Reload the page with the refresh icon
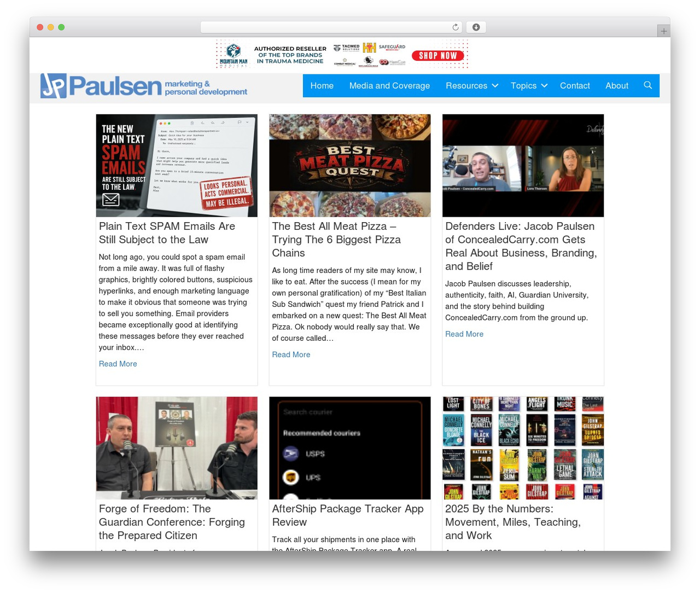700x593 pixels. [x=455, y=27]
